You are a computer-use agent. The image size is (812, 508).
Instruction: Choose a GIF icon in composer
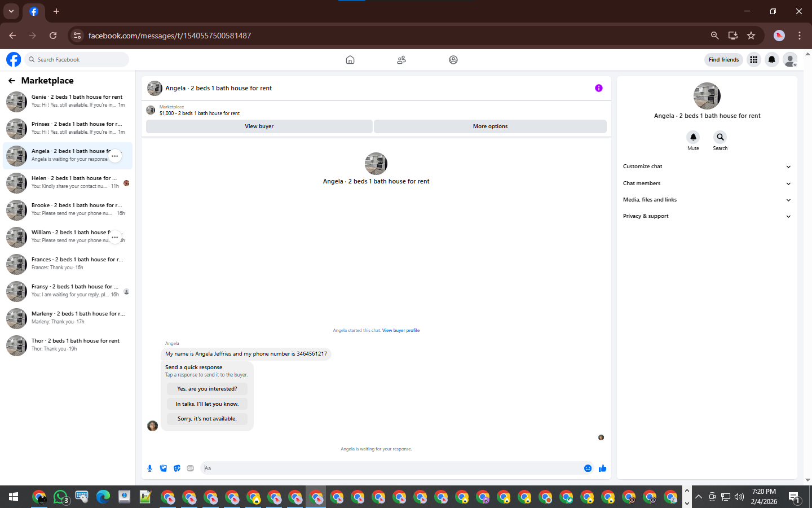[x=191, y=468]
